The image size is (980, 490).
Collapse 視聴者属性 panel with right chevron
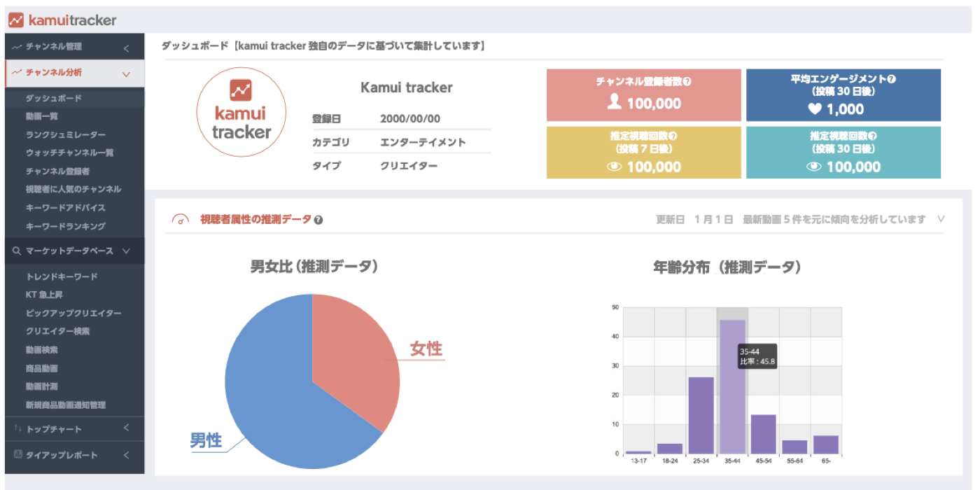tap(941, 219)
